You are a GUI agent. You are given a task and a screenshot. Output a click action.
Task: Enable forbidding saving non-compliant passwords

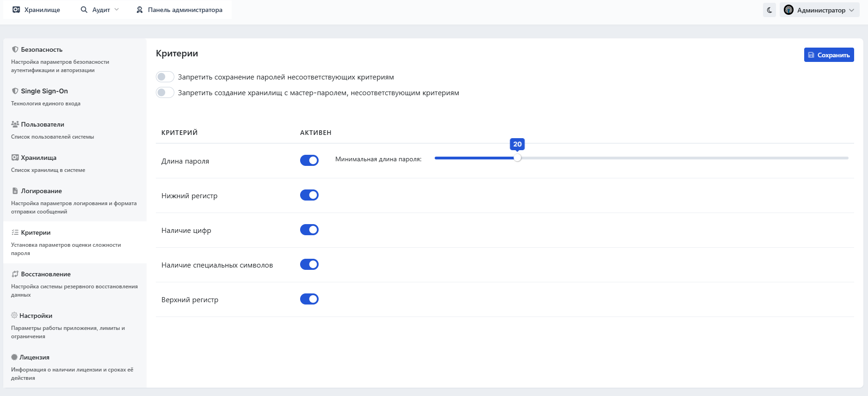point(165,77)
